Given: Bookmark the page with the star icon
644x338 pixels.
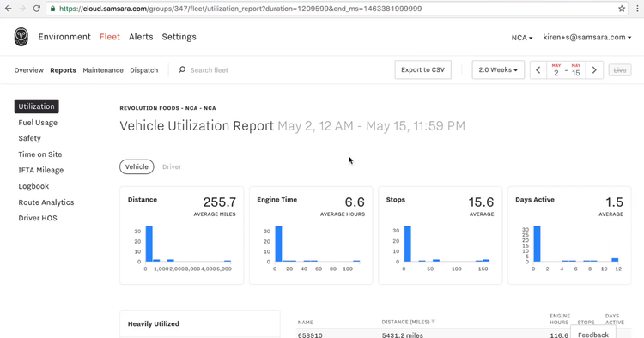Looking at the screenshot, I should (622, 9).
